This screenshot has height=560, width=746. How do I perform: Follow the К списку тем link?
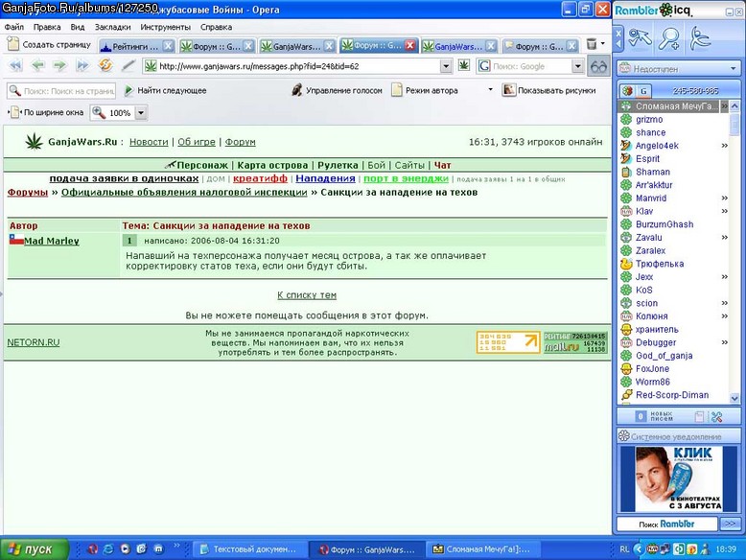click(x=307, y=295)
